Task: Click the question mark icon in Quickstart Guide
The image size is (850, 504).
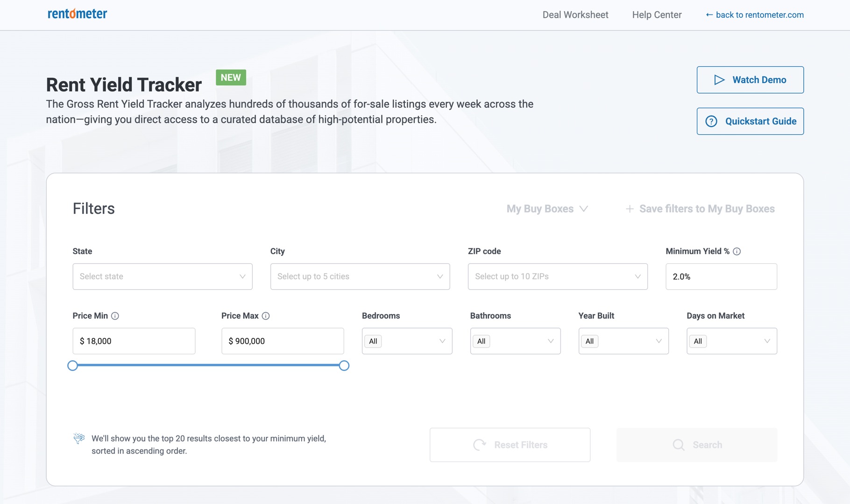Action: tap(711, 121)
